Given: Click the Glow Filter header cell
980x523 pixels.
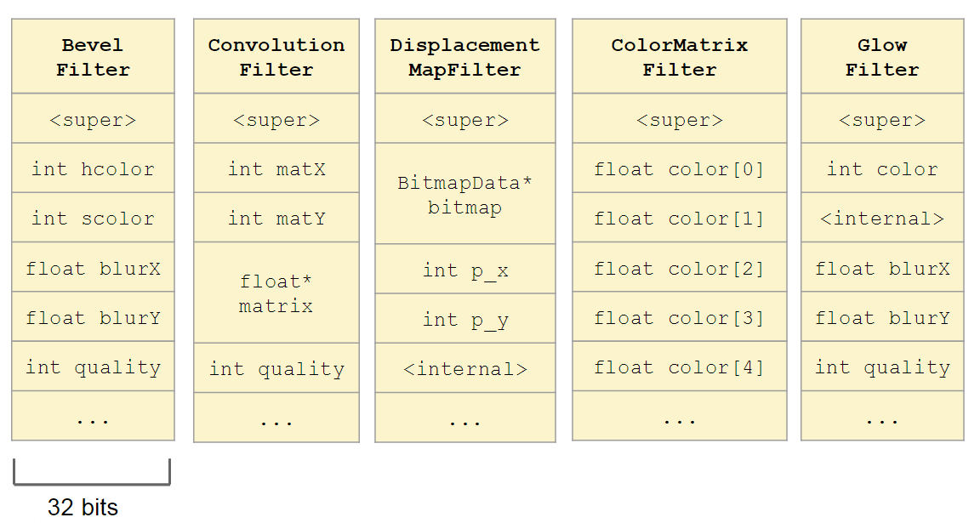Looking at the screenshot, I should [x=882, y=57].
